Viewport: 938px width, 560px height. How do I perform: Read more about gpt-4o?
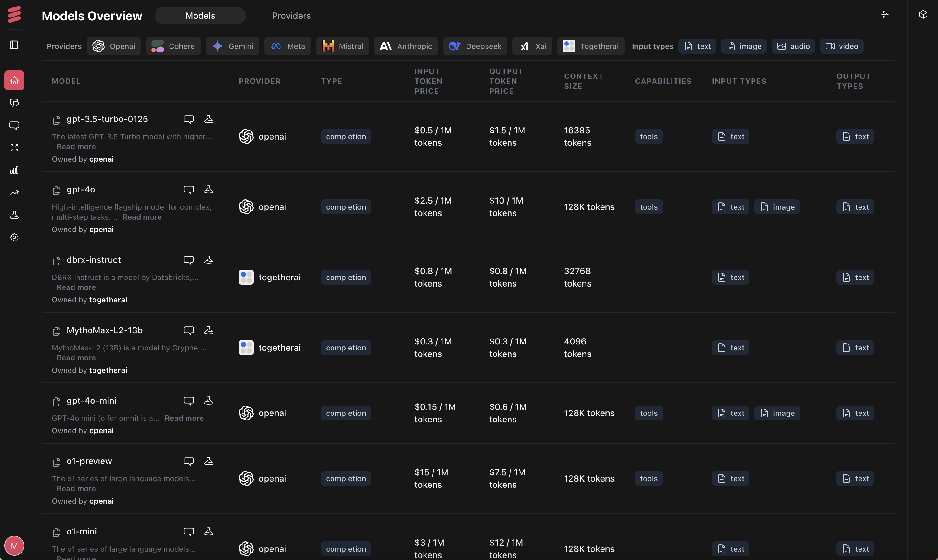(142, 217)
